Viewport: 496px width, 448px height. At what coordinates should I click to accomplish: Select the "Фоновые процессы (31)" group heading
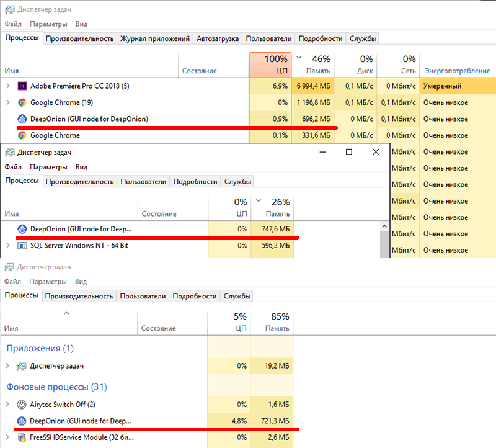[57, 387]
